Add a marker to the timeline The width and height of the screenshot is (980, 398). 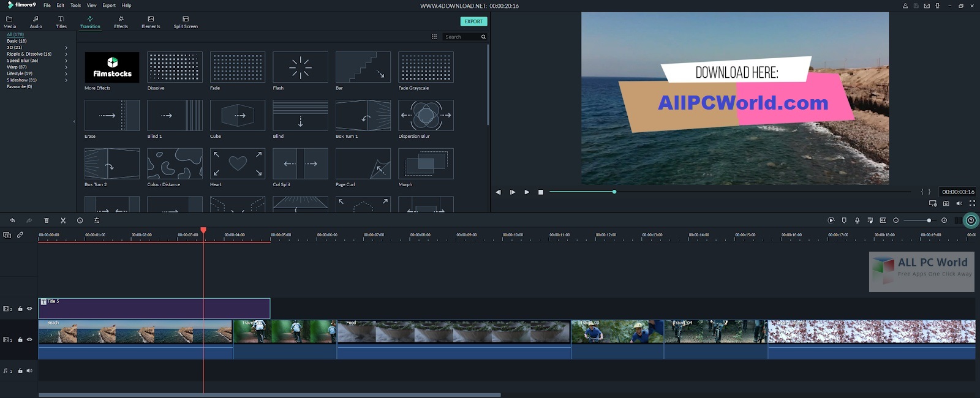844,220
